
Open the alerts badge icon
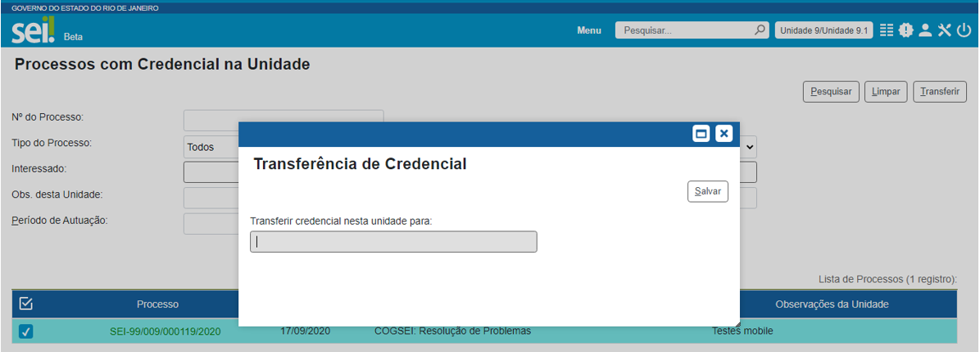(x=905, y=30)
